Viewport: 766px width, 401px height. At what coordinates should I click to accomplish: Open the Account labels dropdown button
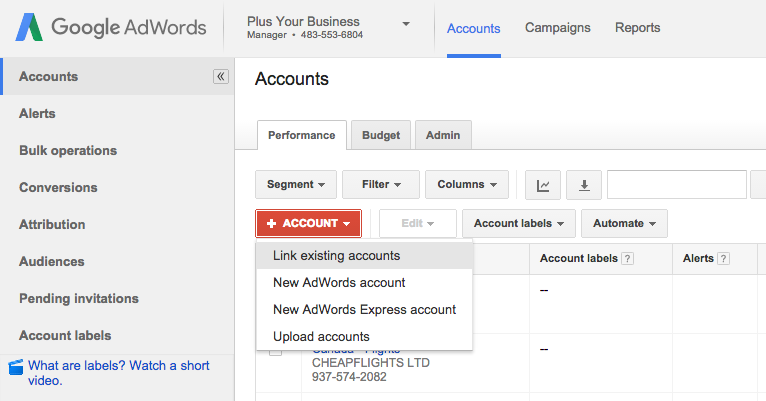[519, 224]
